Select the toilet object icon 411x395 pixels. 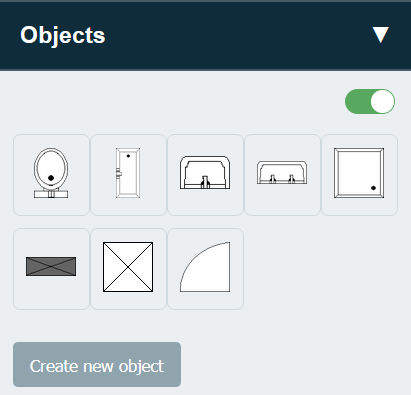pos(51,175)
